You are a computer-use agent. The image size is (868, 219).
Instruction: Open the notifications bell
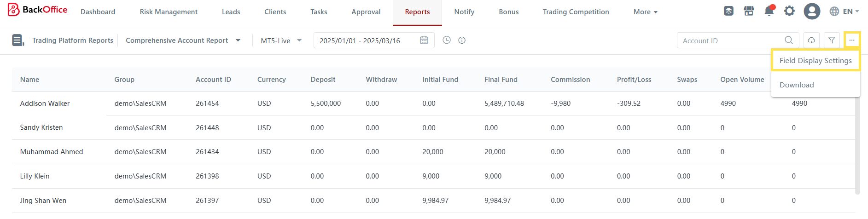click(769, 11)
